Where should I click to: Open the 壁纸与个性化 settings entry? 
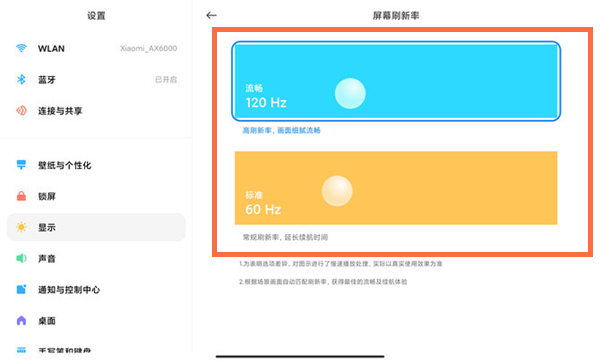coord(96,165)
